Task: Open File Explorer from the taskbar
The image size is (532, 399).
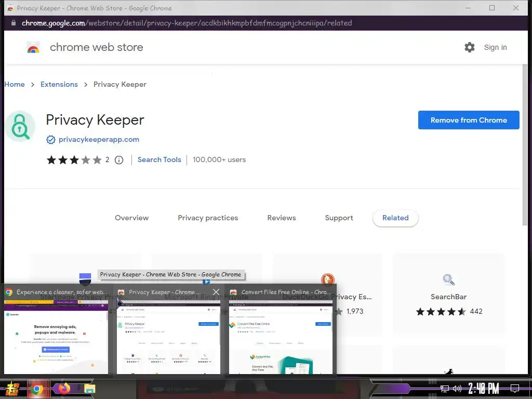Action: point(89,389)
